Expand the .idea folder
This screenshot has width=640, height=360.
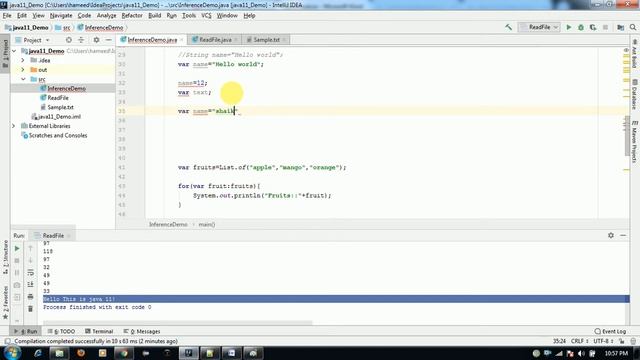(x=23, y=60)
